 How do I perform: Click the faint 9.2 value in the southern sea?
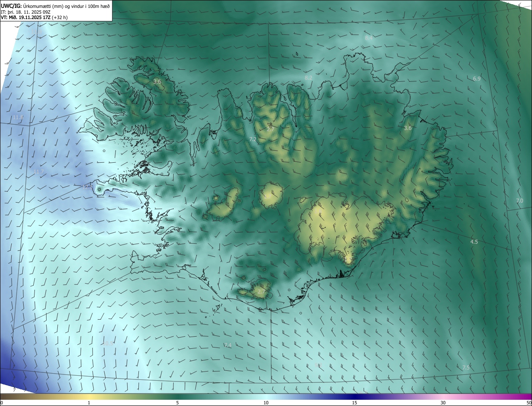click(x=318, y=365)
